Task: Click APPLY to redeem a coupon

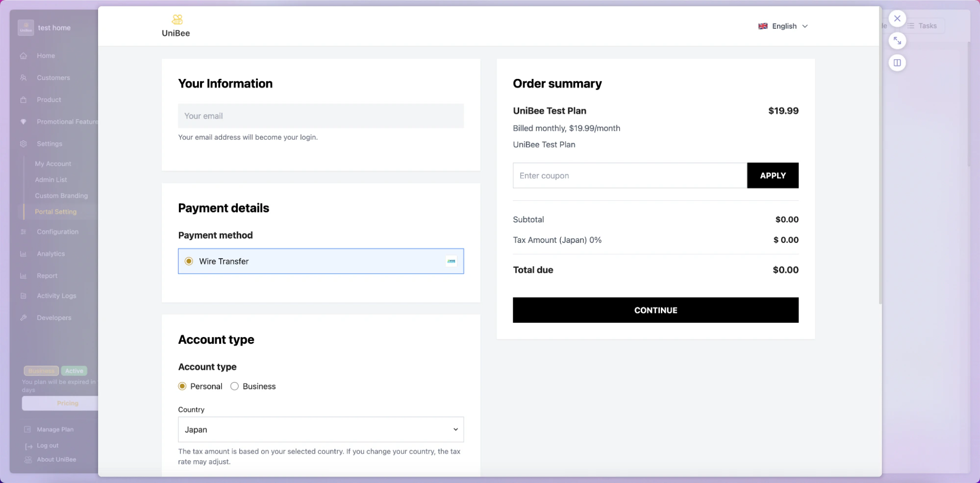Action: pos(773,175)
